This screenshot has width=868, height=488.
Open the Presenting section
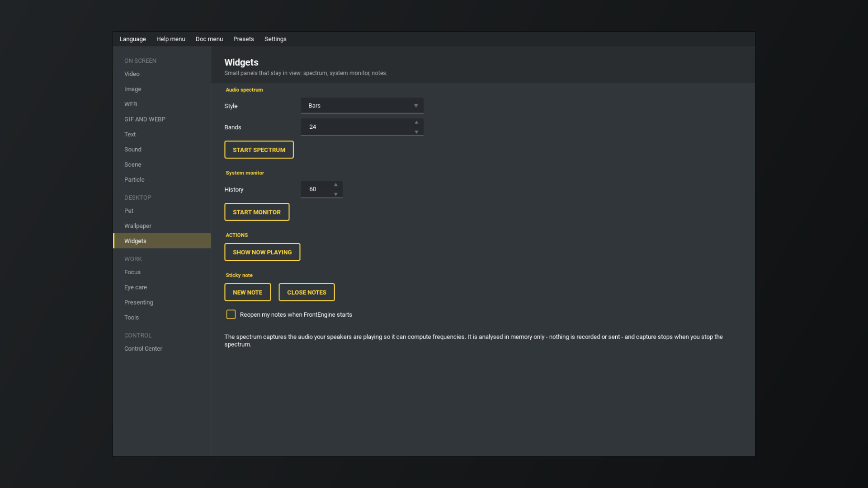[x=162, y=302]
